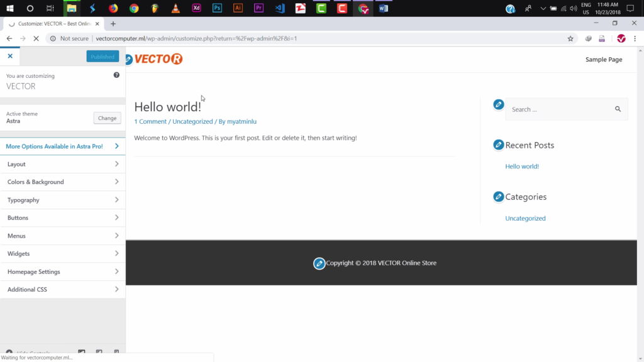Click the search magnifier icon
Image resolution: width=644 pixels, height=362 pixels.
(x=618, y=109)
